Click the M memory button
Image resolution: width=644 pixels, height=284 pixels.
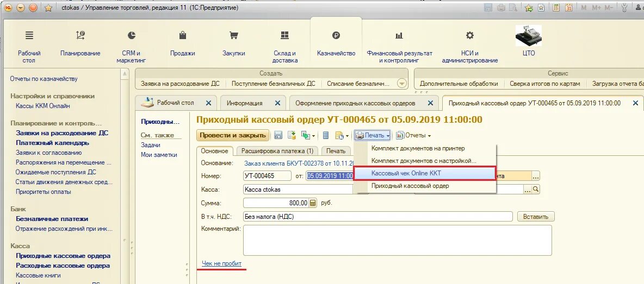[x=584, y=8]
